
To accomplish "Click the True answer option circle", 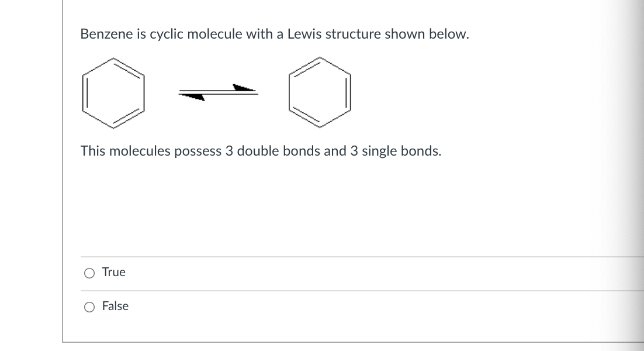I will (88, 272).
